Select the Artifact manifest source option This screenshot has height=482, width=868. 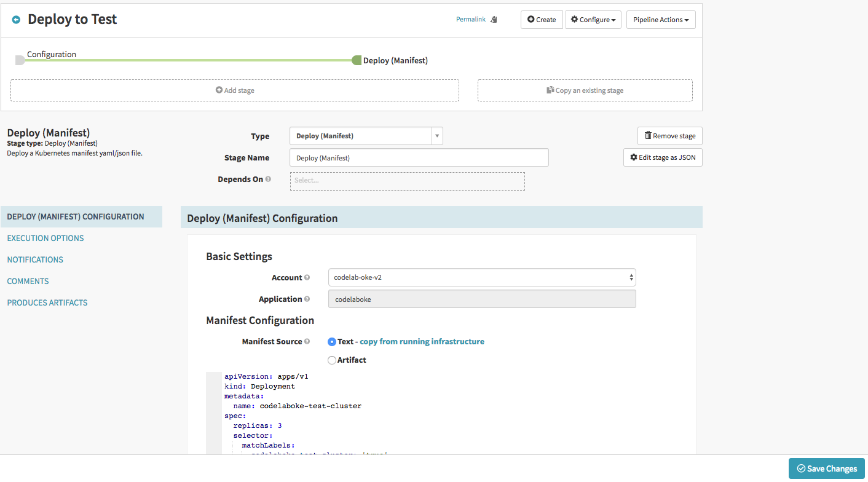pos(332,360)
